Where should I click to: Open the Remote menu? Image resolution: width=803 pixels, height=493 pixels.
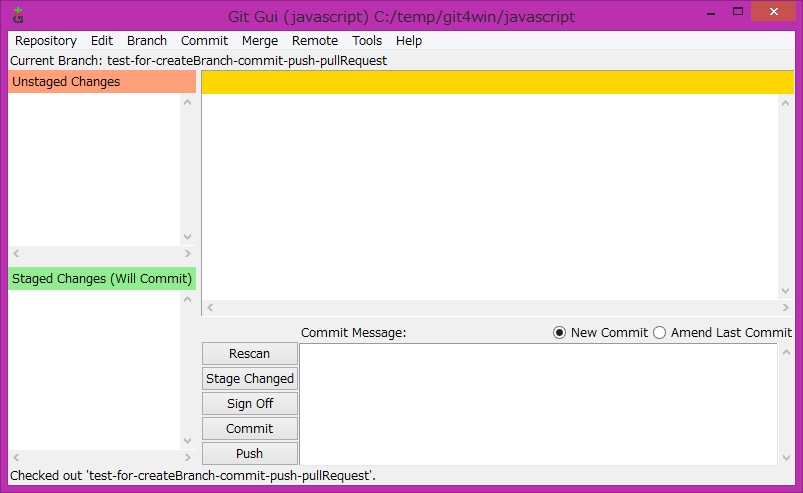(x=315, y=40)
